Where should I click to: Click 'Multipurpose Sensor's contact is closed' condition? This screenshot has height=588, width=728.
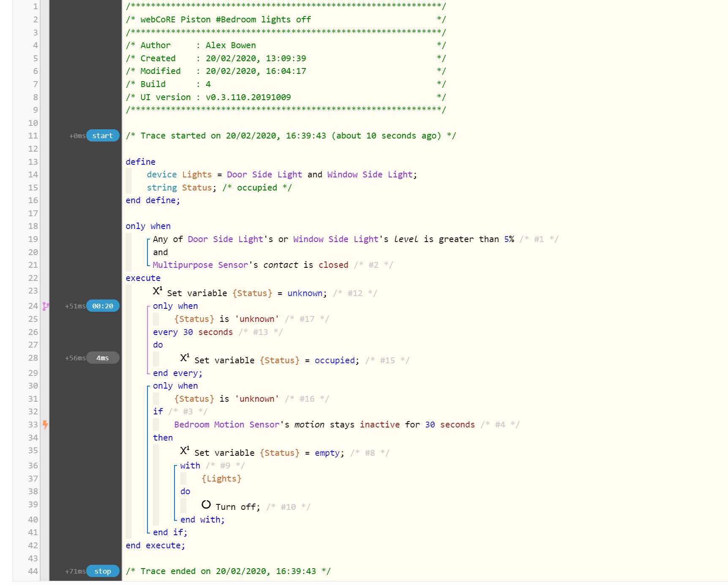[x=251, y=265]
